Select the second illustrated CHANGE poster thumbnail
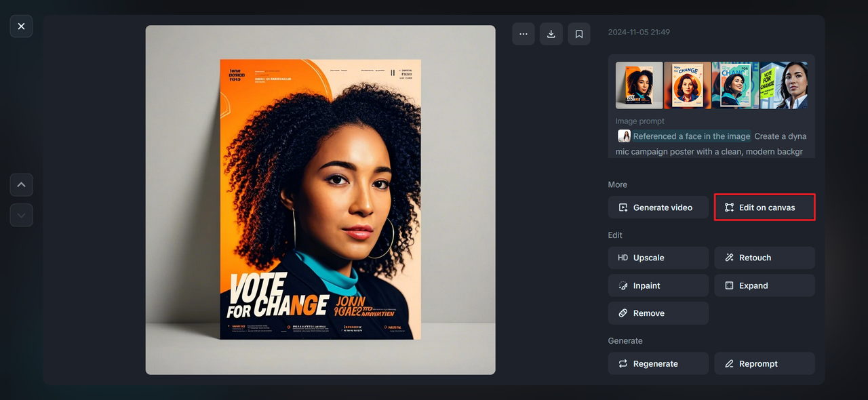Viewport: 868px width, 400px height. coord(688,85)
